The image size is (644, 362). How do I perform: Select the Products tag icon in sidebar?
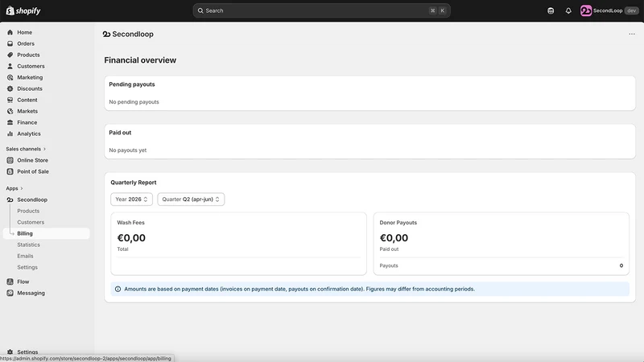[10, 55]
